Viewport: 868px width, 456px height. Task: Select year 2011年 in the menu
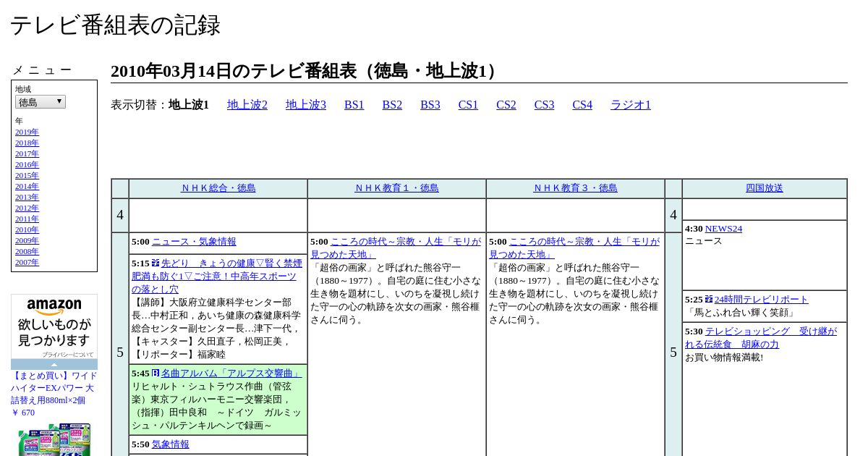pos(27,219)
